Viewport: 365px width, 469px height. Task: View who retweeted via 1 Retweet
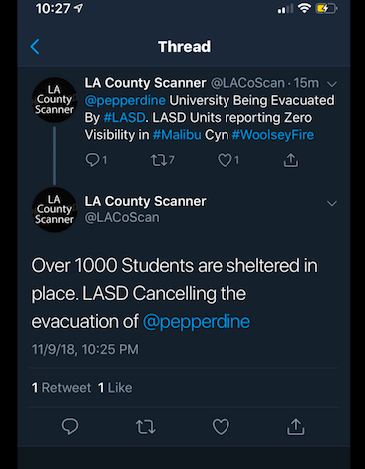61,388
